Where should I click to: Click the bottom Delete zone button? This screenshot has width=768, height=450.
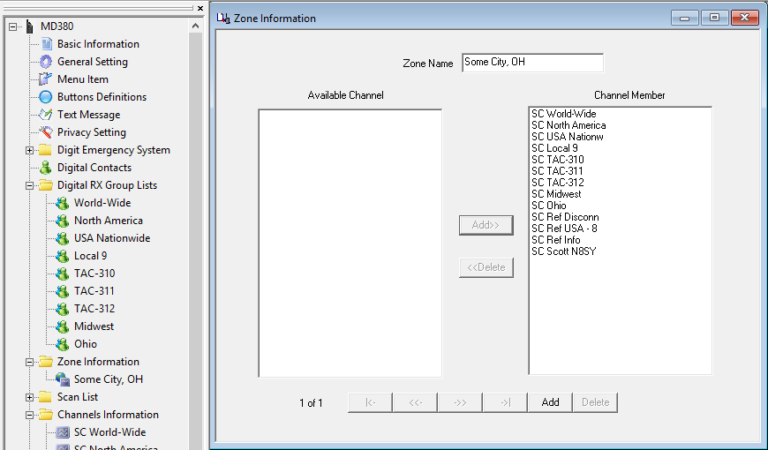(x=595, y=403)
